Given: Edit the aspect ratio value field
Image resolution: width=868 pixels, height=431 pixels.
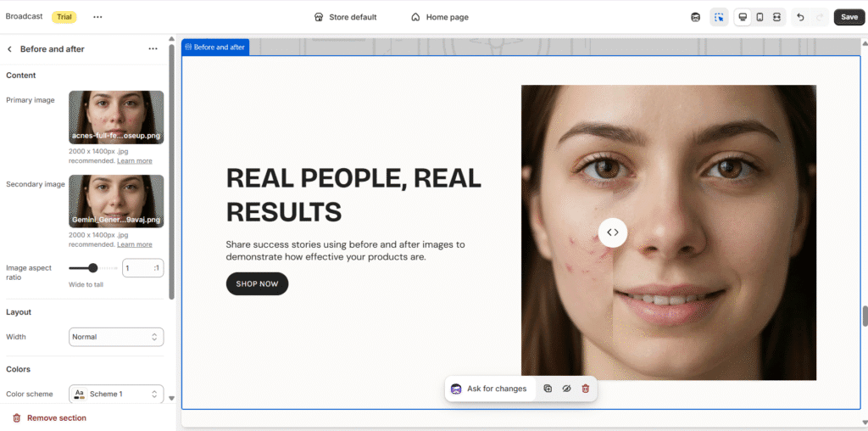Looking at the screenshot, I should (142, 268).
